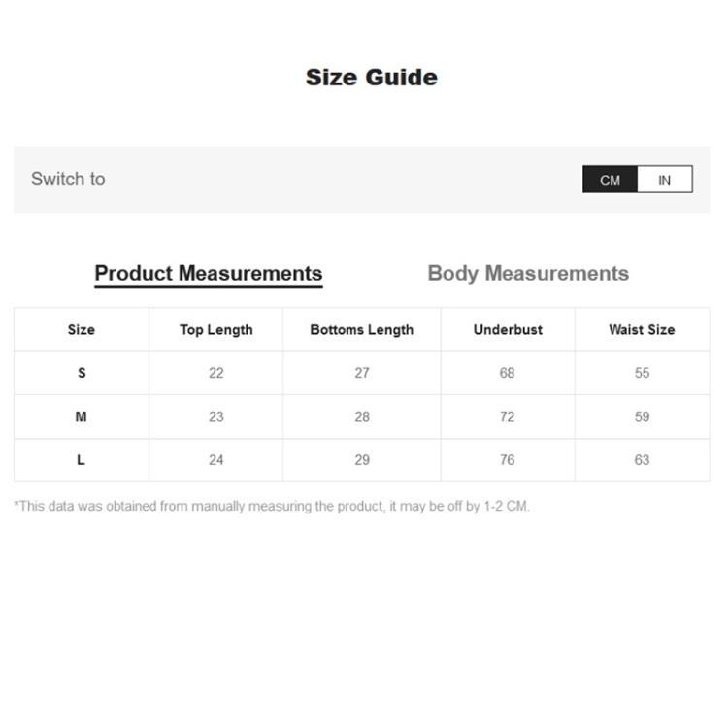Click the M bottoms length value 28
This screenshot has width=728, height=728.
362,416
